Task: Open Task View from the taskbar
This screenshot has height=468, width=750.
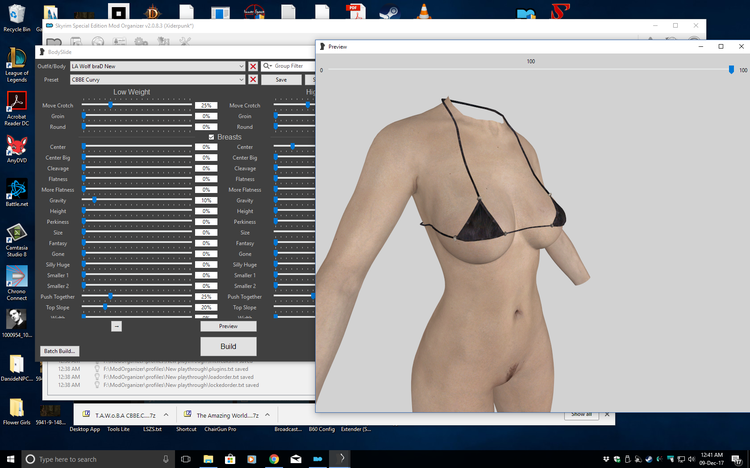Action: (x=186, y=459)
